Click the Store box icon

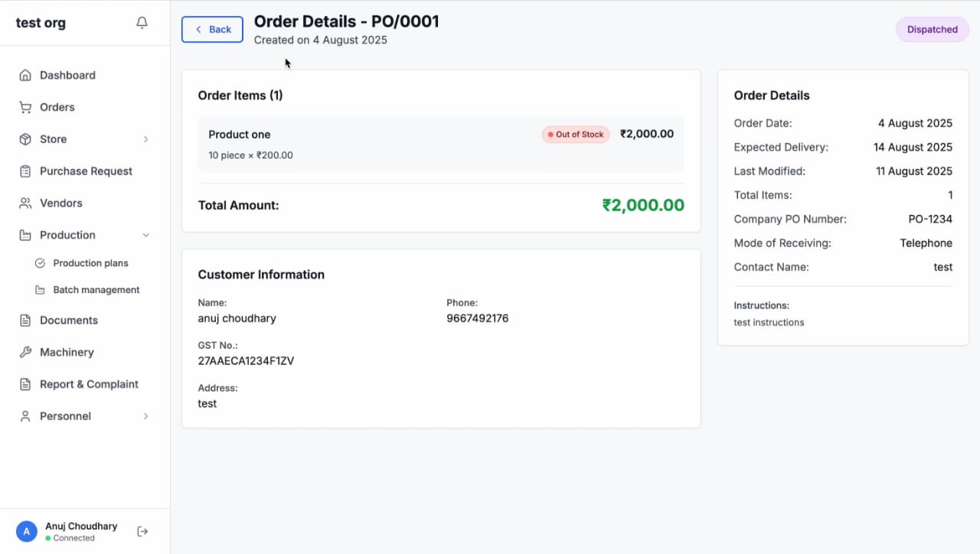[25, 139]
